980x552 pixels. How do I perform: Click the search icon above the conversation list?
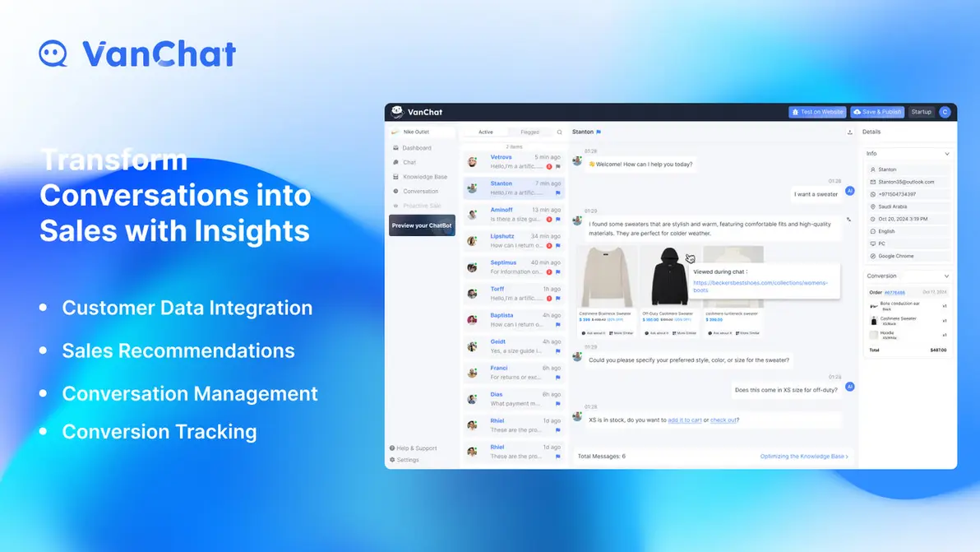(x=558, y=132)
